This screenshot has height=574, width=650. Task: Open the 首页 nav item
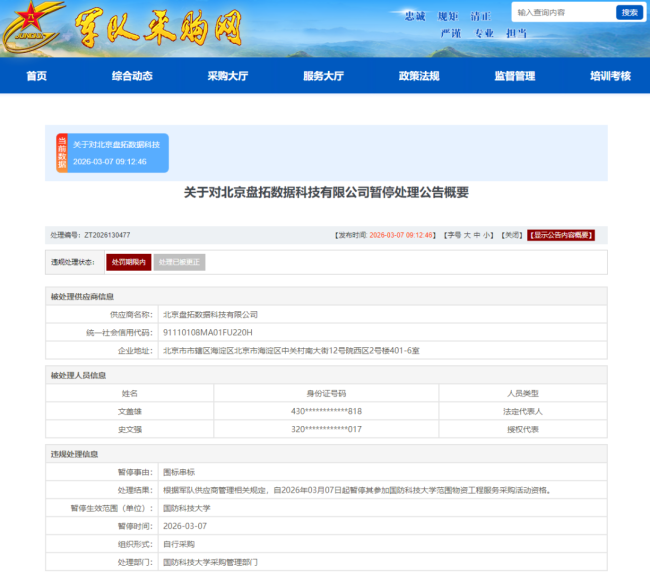[x=36, y=76]
